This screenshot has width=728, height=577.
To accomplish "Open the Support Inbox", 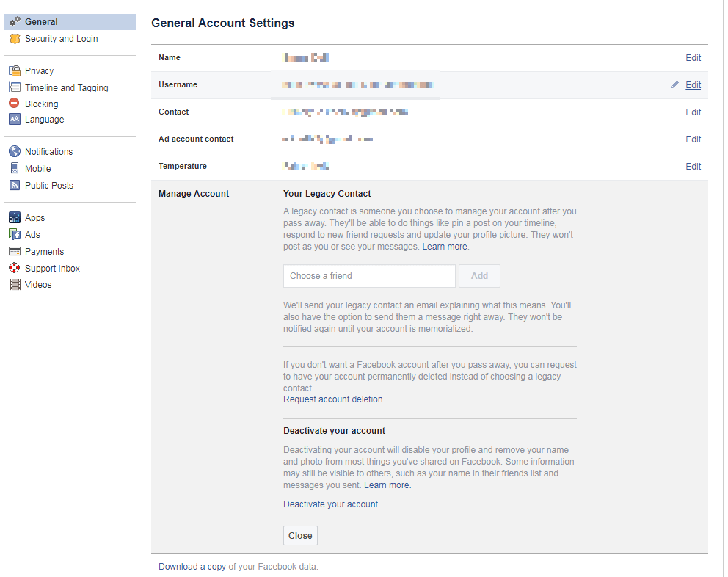I will 52,268.
